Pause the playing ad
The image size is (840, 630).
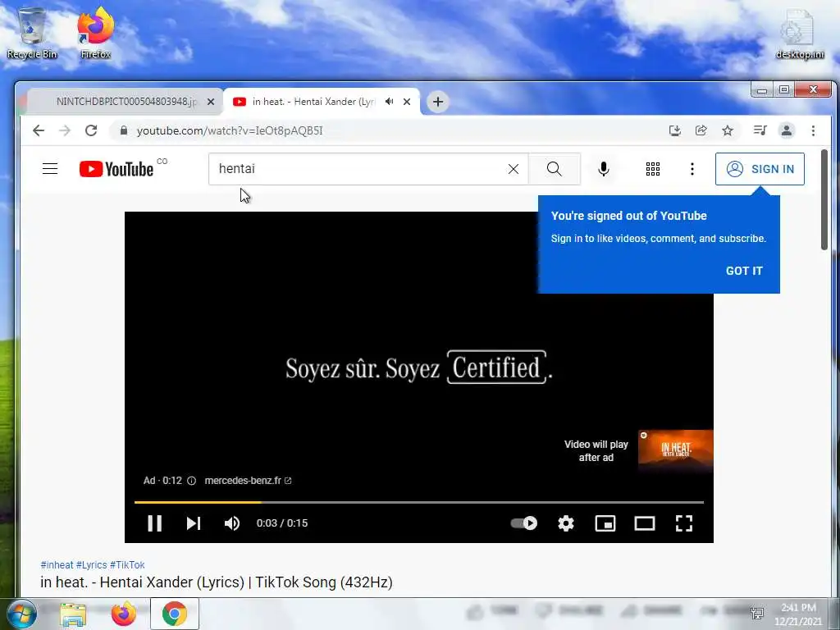155,523
